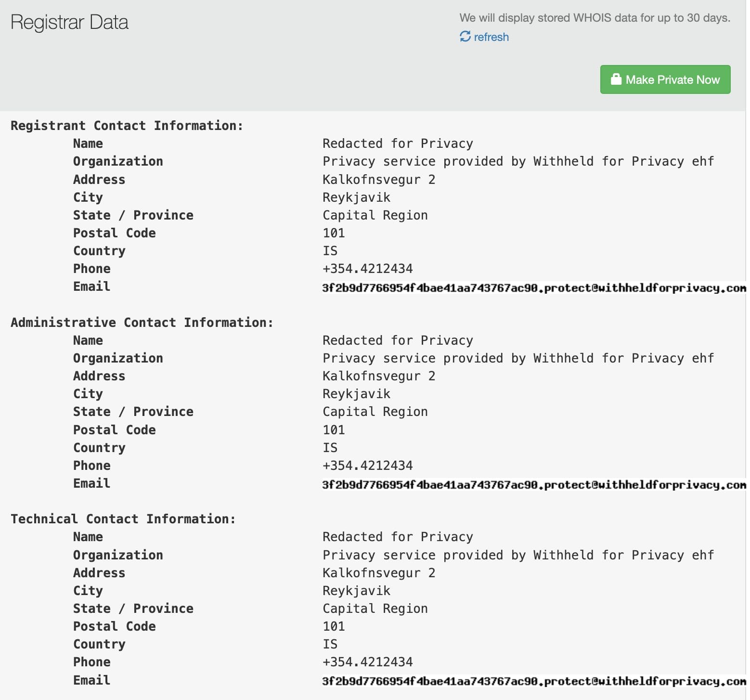The width and height of the screenshot is (750, 700).
Task: Click the refresh arrows icon
Action: pyautogui.click(x=465, y=37)
